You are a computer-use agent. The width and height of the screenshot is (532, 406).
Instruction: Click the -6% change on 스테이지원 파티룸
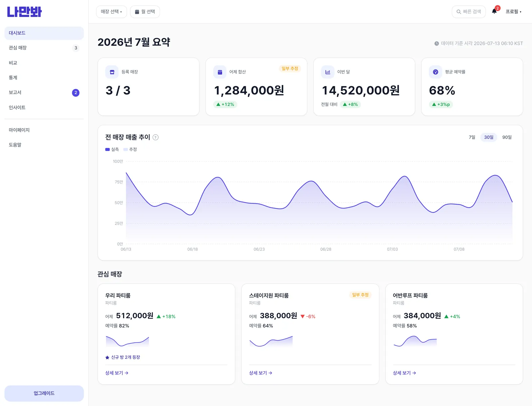(308, 317)
